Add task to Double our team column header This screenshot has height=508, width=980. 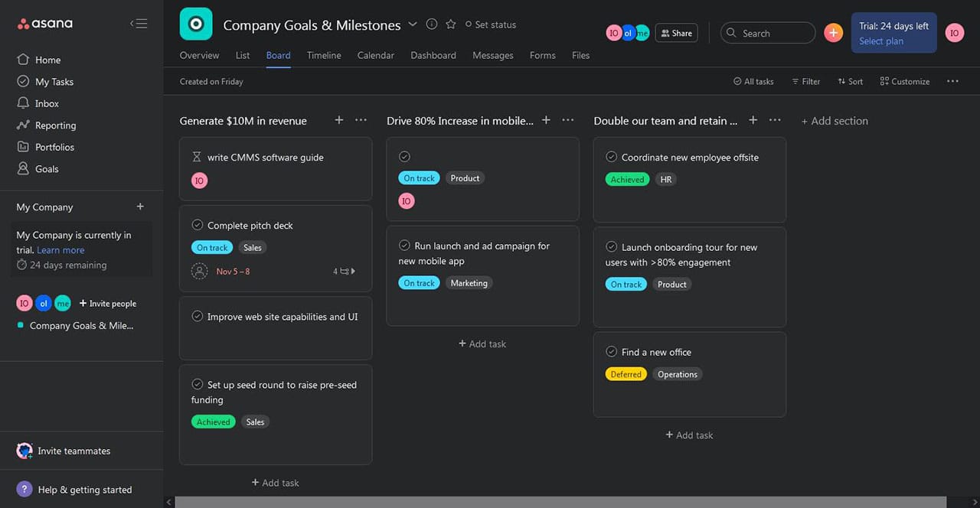(753, 120)
